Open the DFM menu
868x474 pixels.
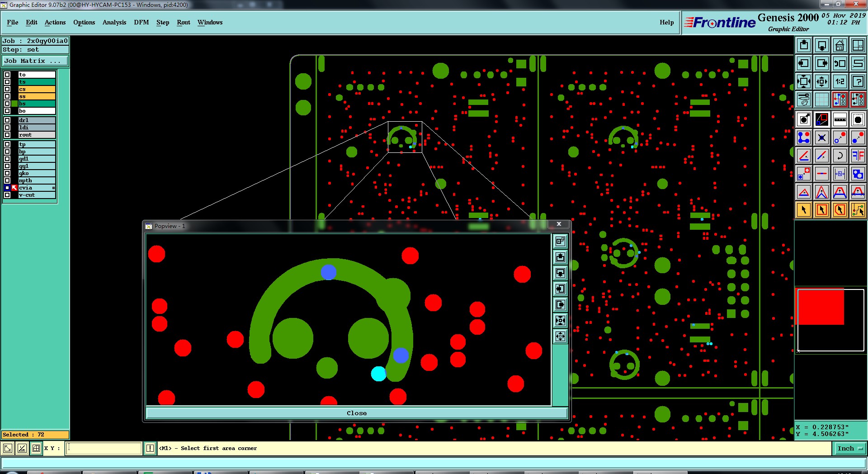pos(142,22)
